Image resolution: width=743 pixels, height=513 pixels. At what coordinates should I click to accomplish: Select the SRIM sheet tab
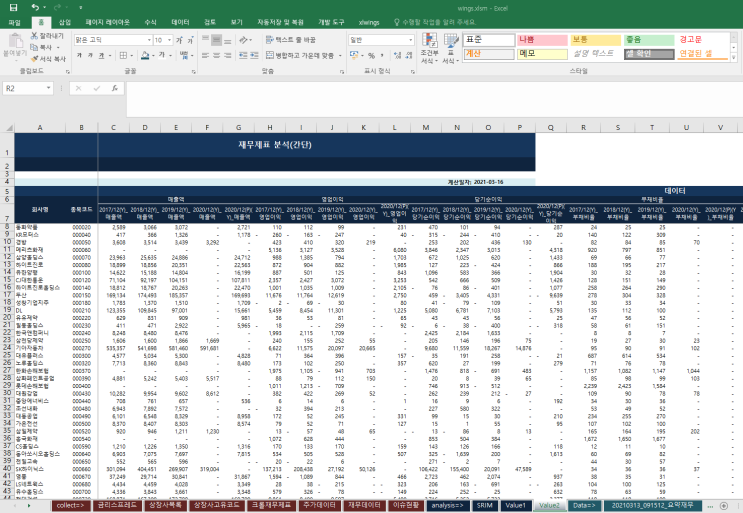point(484,505)
